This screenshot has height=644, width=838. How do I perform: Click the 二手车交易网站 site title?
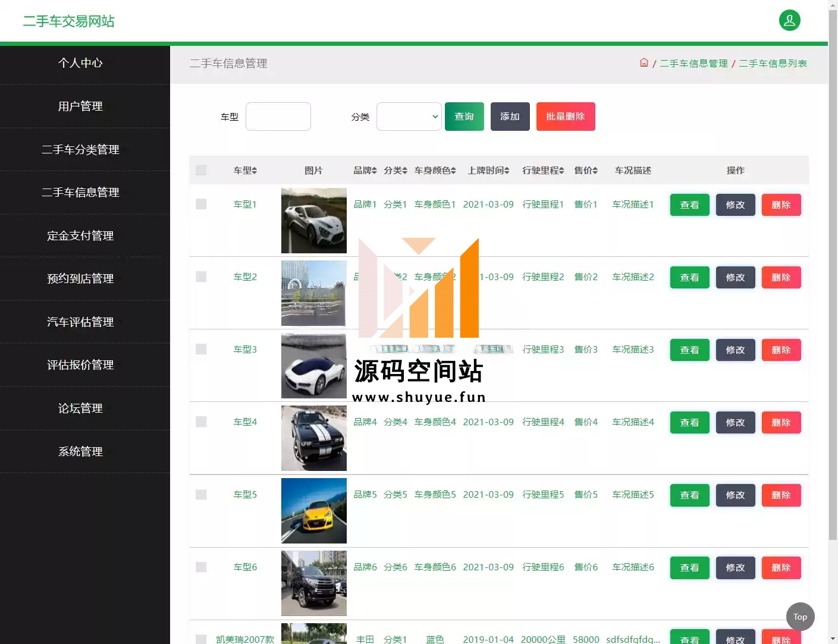(68, 21)
